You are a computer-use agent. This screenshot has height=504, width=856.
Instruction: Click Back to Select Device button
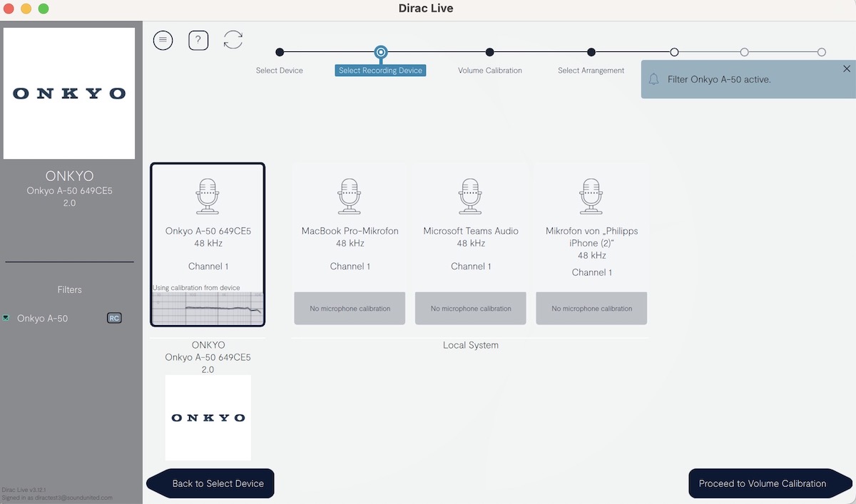click(x=213, y=483)
